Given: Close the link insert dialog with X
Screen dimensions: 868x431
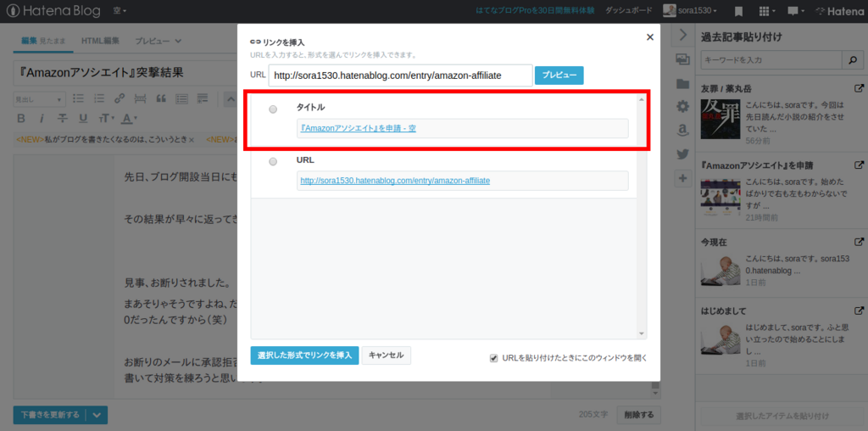Looking at the screenshot, I should tap(650, 37).
